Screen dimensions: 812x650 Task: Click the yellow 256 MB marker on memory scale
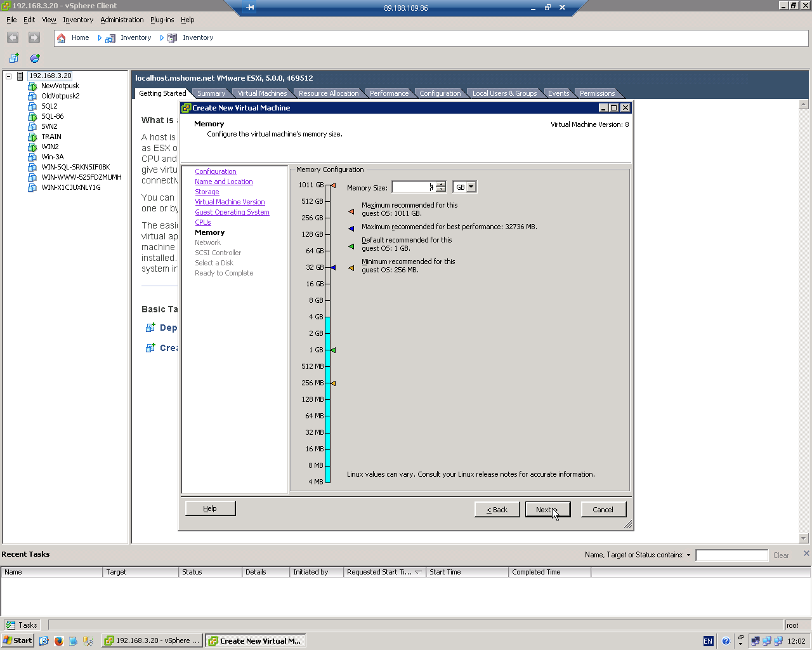tap(333, 383)
